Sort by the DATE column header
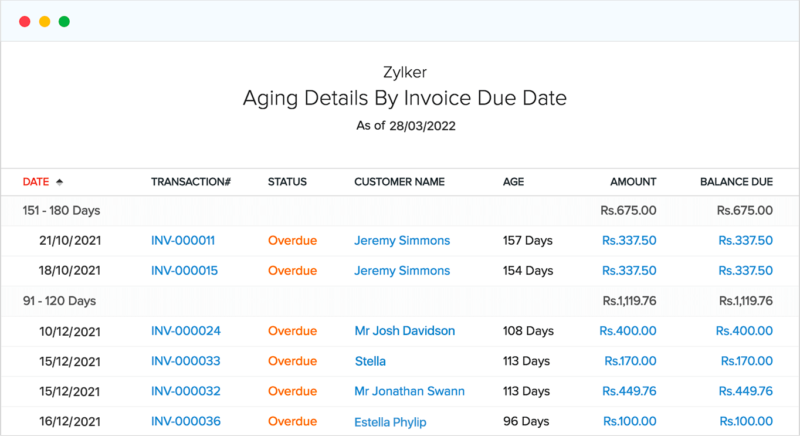The width and height of the screenshot is (800, 436). point(35,182)
